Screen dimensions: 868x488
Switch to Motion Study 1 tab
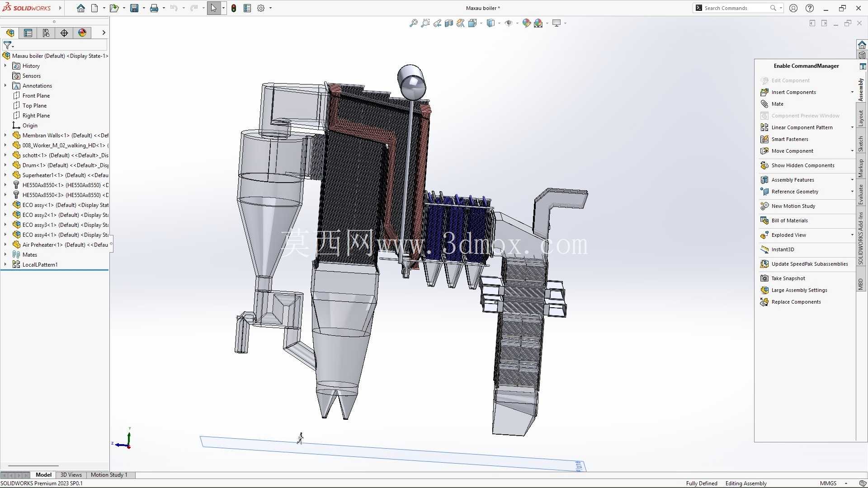(109, 475)
